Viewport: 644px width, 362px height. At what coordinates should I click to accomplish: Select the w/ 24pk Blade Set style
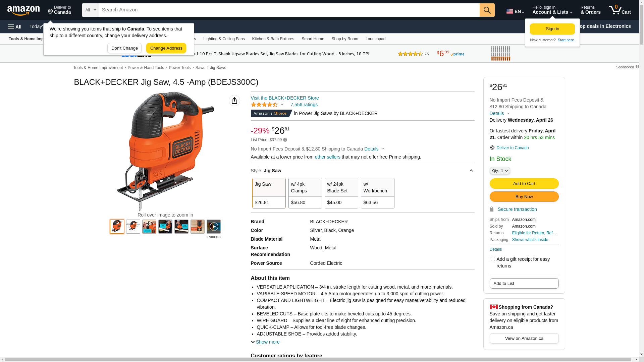coord(341,193)
